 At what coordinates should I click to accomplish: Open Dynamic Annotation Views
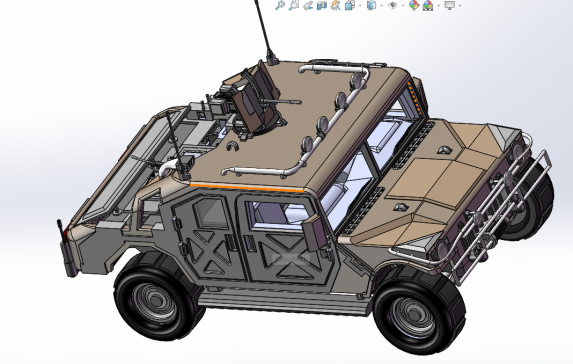point(335,5)
